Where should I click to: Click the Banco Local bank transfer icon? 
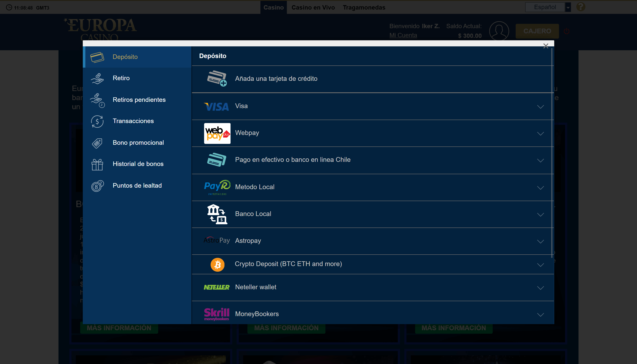[x=217, y=214]
